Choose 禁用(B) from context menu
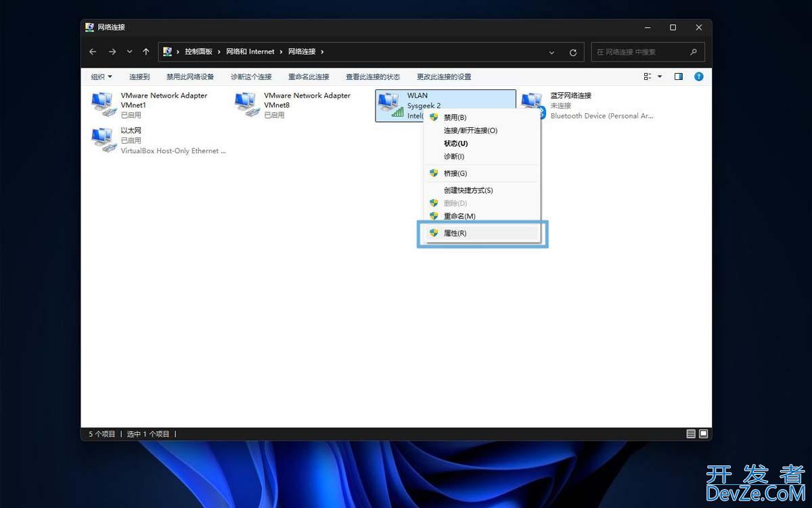This screenshot has width=812, height=508. [x=480, y=117]
